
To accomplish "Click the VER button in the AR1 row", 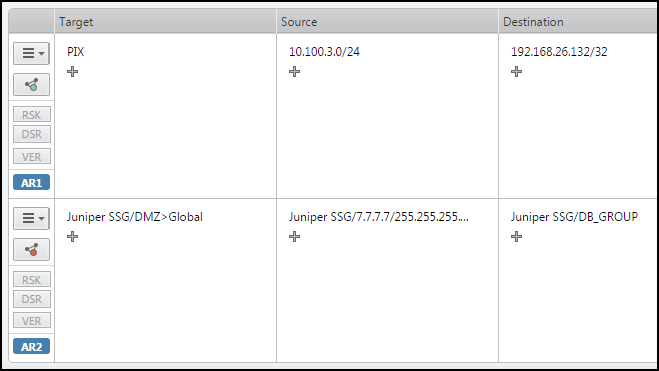I will point(32,157).
